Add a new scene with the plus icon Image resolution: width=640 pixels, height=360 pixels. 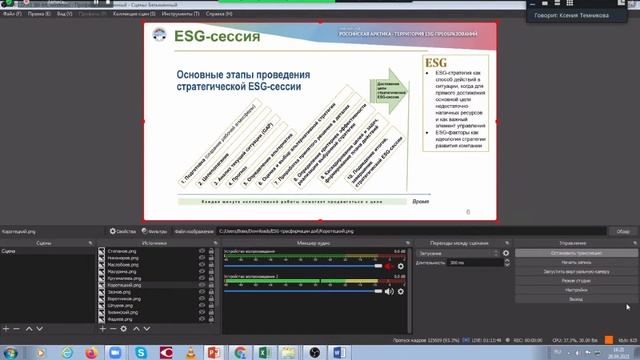[6, 329]
